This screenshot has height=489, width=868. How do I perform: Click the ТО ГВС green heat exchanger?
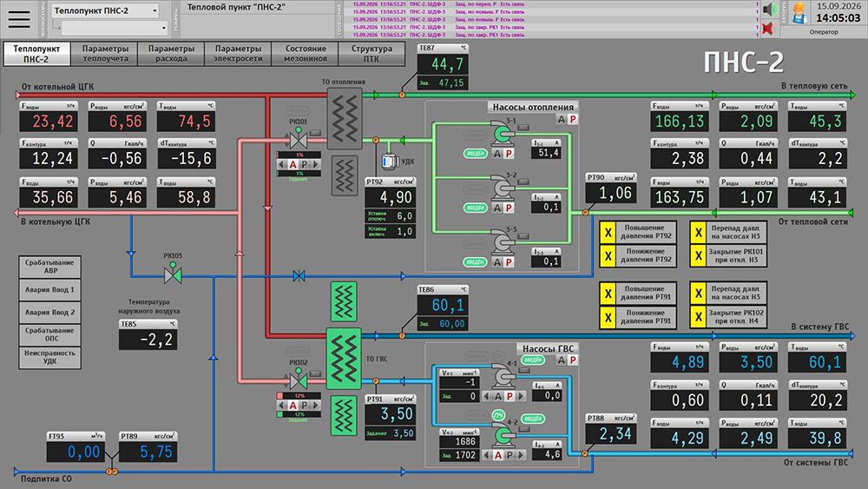(x=344, y=359)
